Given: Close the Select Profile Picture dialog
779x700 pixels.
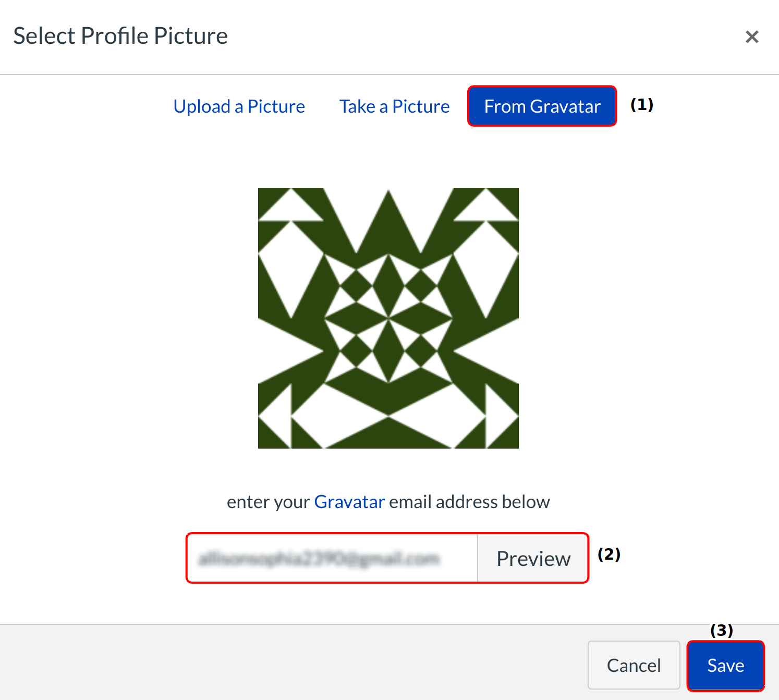Looking at the screenshot, I should (751, 37).
